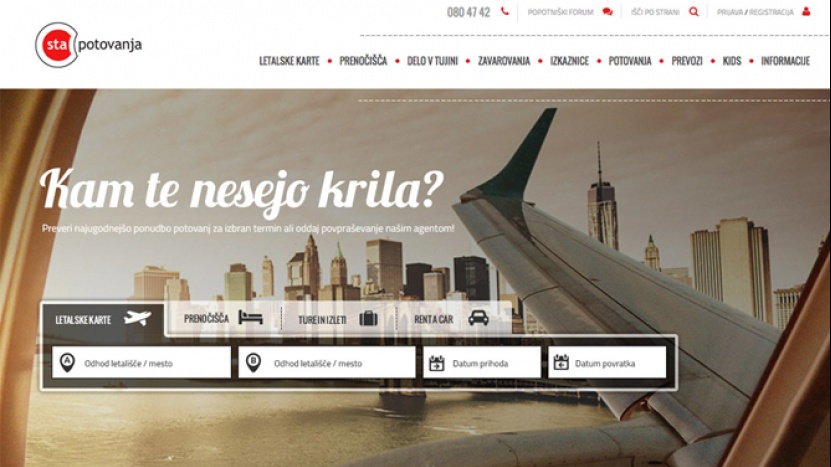Click the airplane icon on Letalske karte tab
This screenshot has width=831, height=467.
click(x=137, y=318)
